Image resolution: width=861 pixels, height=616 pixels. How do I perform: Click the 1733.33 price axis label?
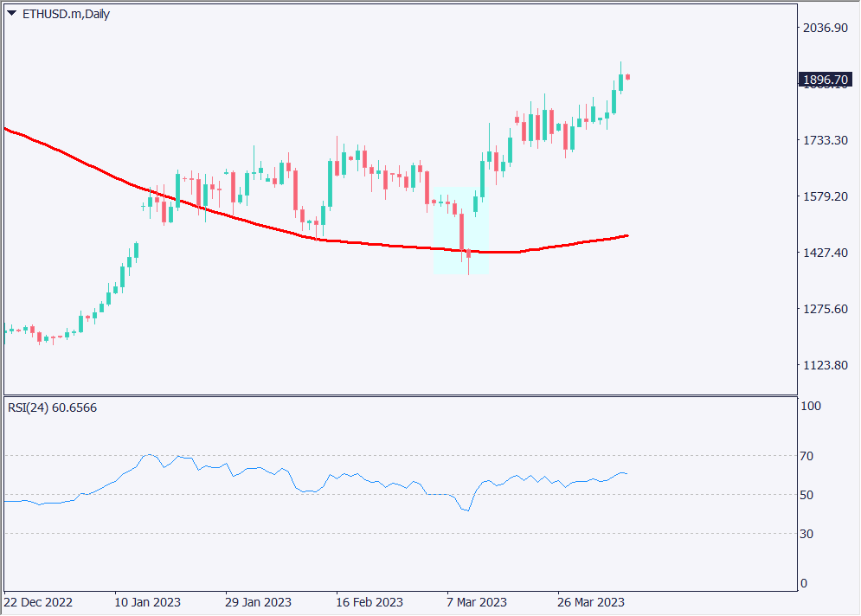point(824,140)
